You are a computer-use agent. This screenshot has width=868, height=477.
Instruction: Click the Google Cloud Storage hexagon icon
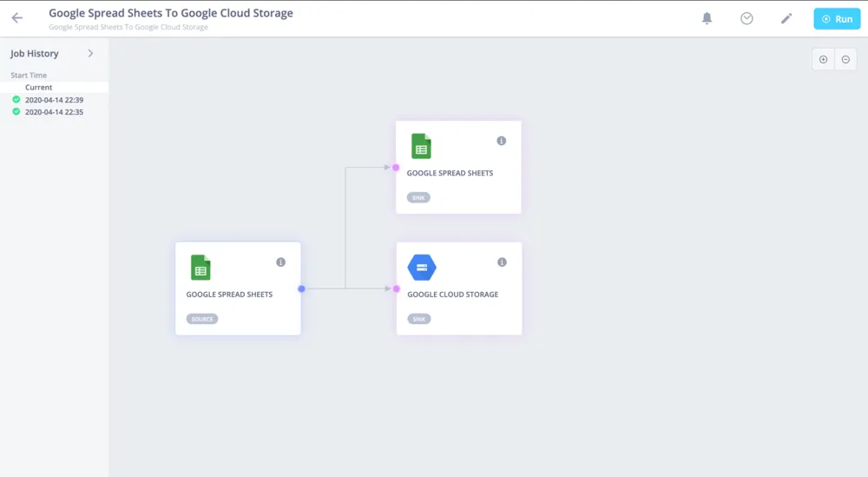[422, 268]
